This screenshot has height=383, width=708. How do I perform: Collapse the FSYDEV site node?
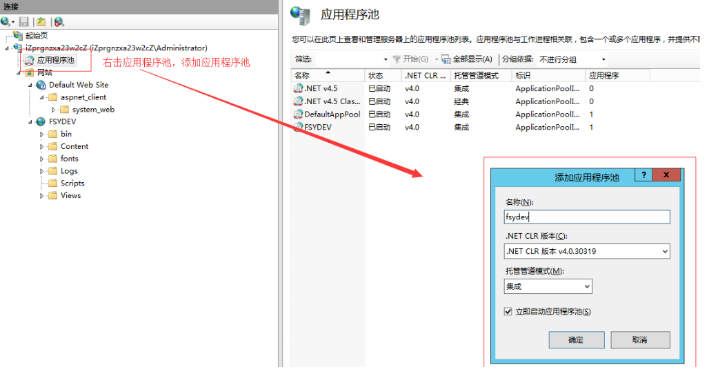[30, 122]
